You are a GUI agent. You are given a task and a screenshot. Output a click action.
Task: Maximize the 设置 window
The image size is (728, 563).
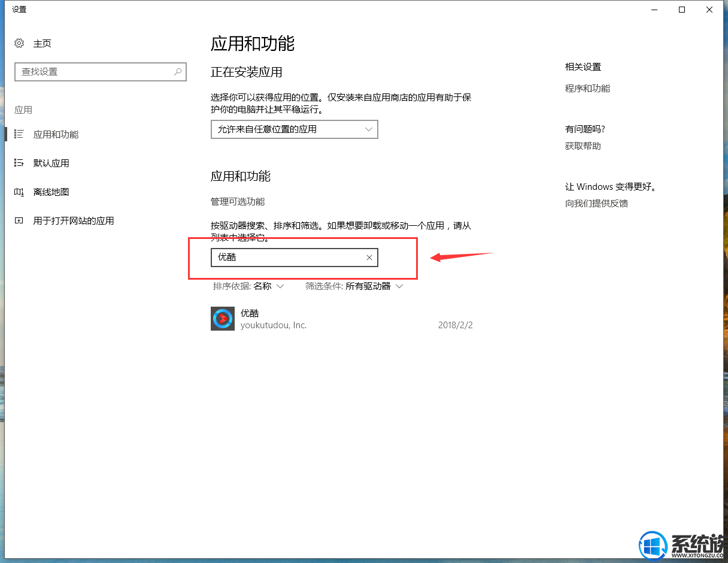(x=682, y=9)
